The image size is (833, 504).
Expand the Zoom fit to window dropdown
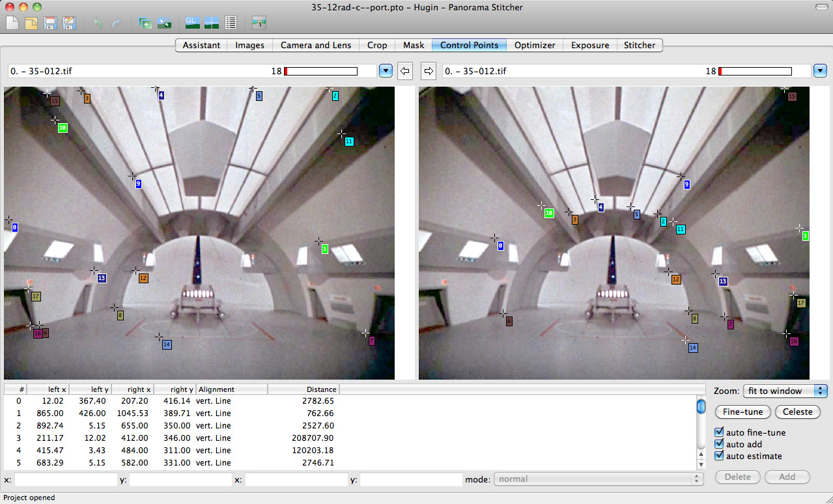(x=785, y=391)
